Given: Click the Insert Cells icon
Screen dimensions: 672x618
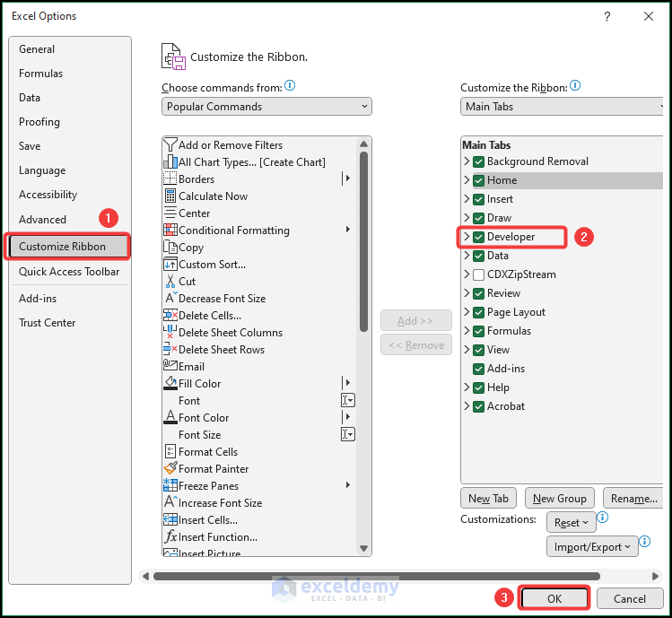Looking at the screenshot, I should [x=170, y=520].
